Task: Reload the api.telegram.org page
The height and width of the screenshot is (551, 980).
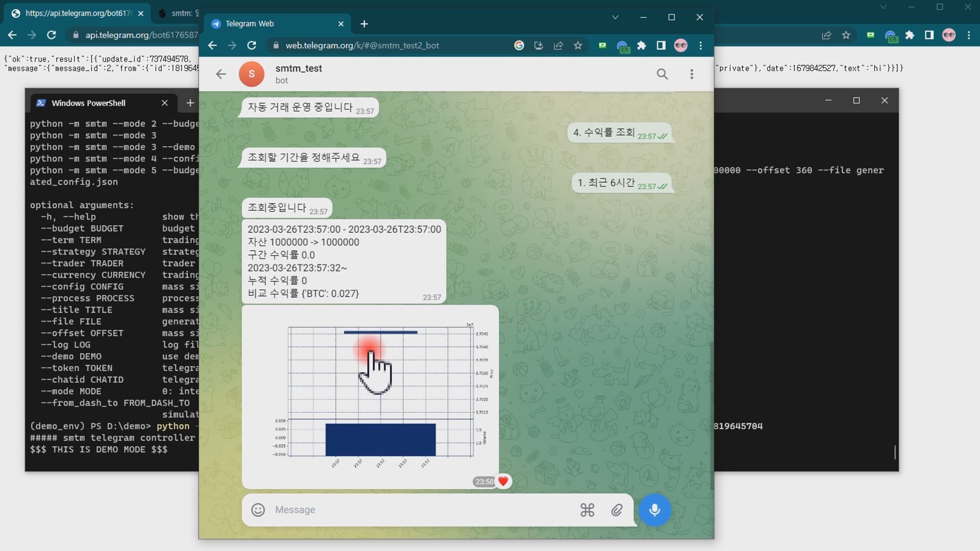Action: coord(51,35)
